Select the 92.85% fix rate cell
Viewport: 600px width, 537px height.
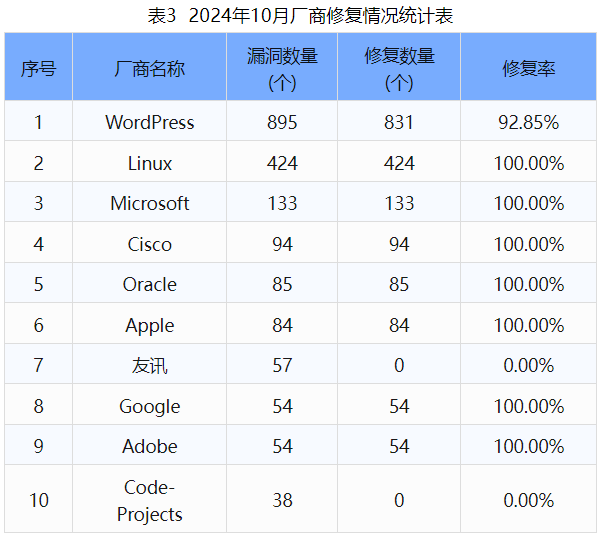[x=528, y=122]
